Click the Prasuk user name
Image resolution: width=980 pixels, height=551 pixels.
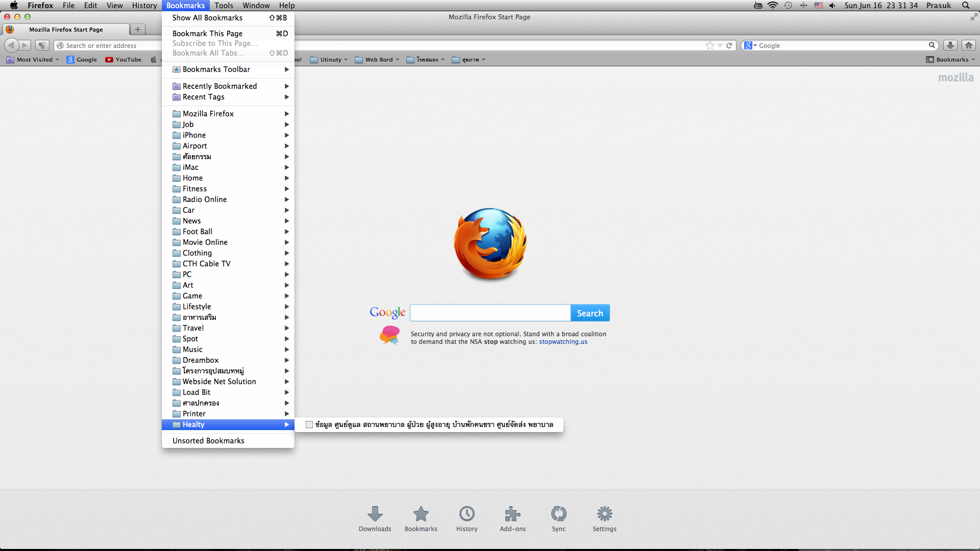tap(939, 5)
